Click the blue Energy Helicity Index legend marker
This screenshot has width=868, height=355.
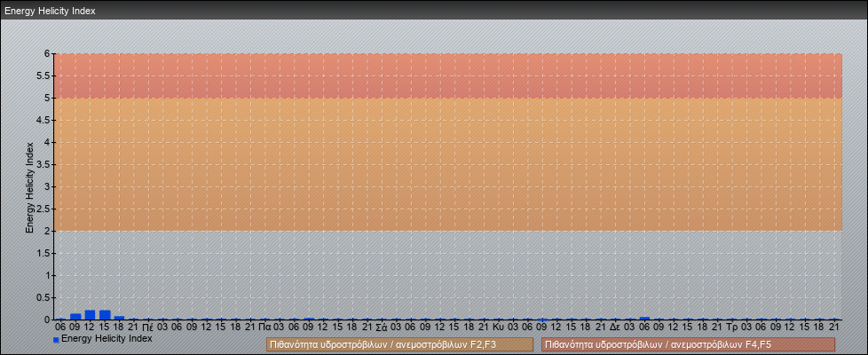pos(56,340)
